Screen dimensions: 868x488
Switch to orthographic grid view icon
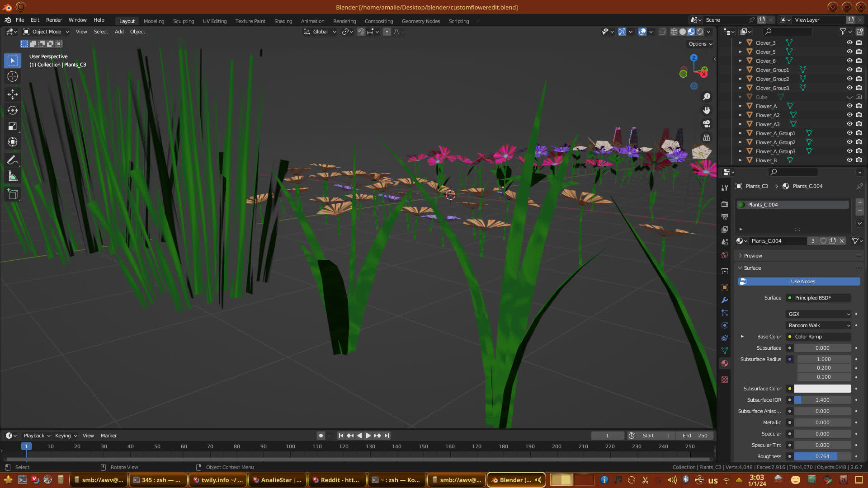pos(707,137)
